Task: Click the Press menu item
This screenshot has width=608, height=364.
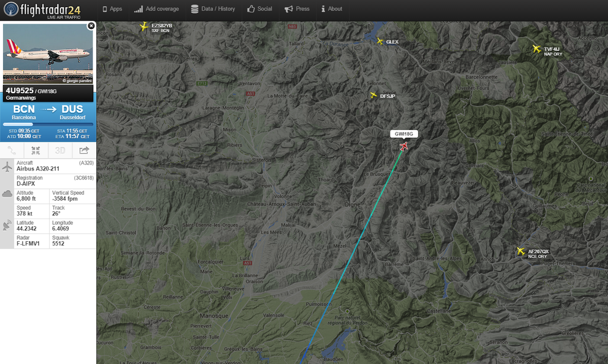Action: [297, 9]
